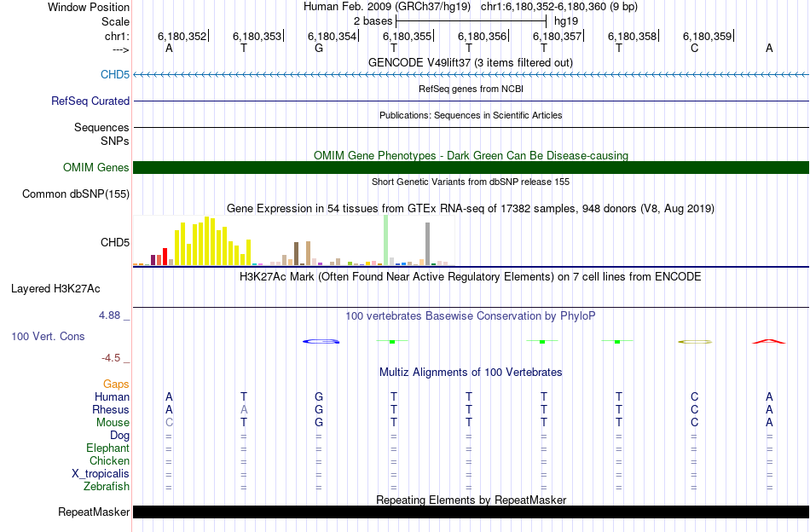Viewport: 810px width, 532px height.
Task: Click position label 6,180,352
Action: (182, 36)
